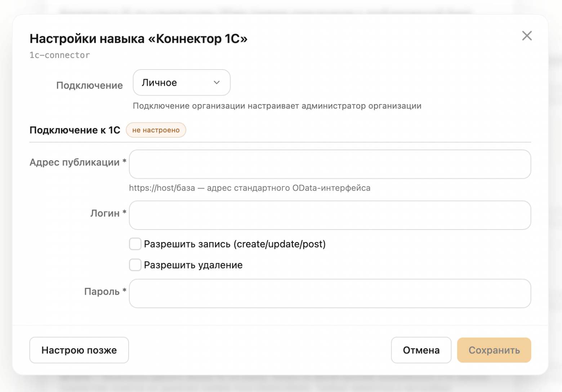Screen dimensions: 562x392
Task: Click the https://host/база OData hint text
Action: [x=250, y=188]
